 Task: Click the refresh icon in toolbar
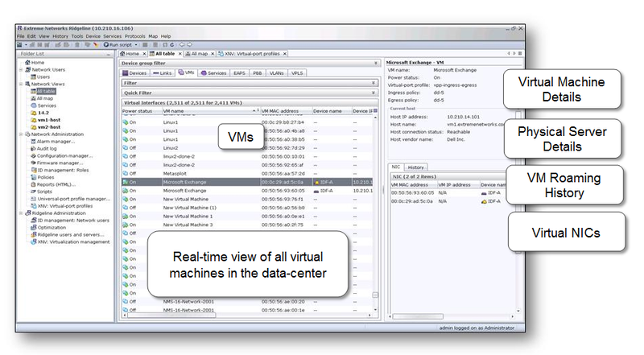tap(172, 45)
